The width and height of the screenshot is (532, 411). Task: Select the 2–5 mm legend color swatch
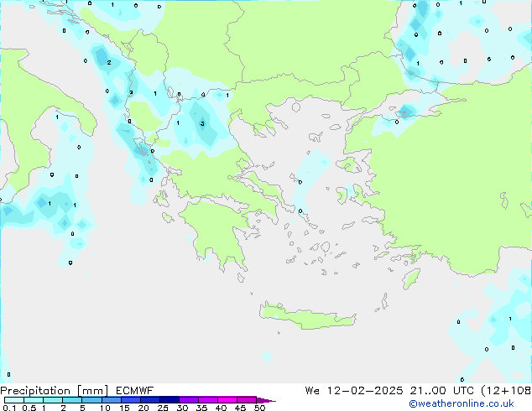coord(72,400)
